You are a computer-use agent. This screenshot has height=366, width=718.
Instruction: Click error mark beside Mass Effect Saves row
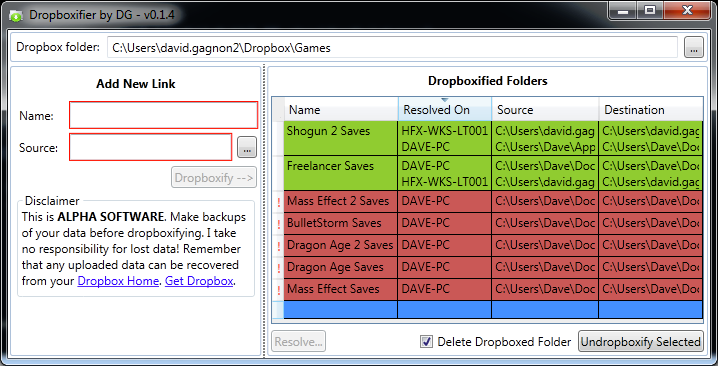[278, 290]
